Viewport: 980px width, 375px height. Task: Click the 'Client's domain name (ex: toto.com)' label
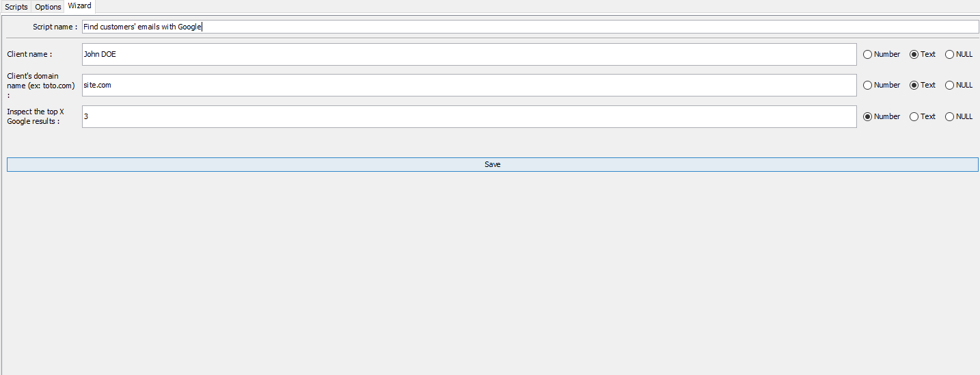point(40,86)
